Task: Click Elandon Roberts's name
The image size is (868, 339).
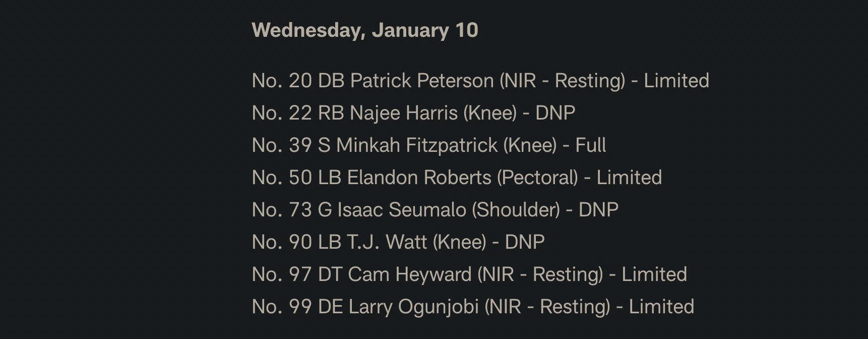Action: [x=419, y=178]
